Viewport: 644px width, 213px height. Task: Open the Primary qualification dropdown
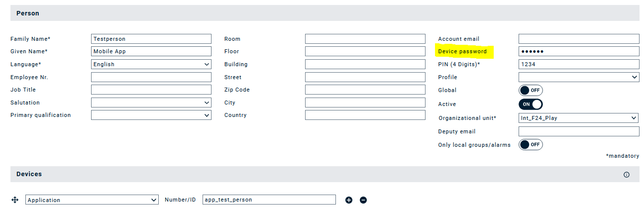(151, 115)
